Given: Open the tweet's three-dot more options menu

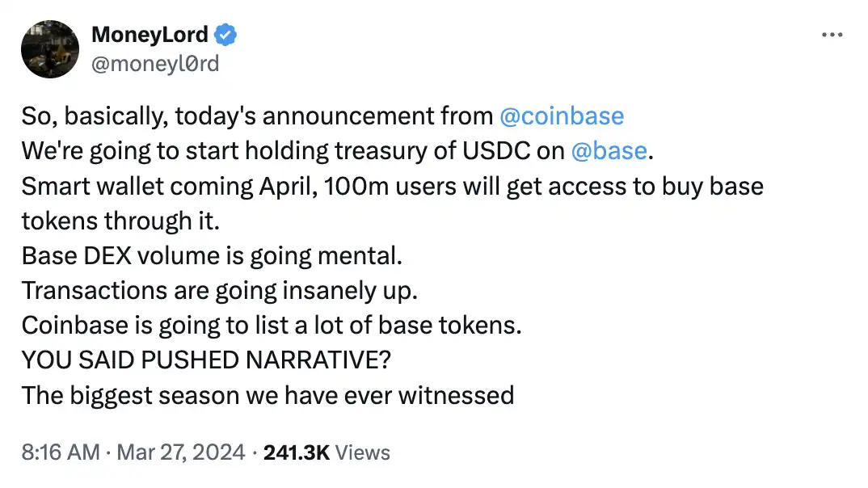Looking at the screenshot, I should 832,36.
